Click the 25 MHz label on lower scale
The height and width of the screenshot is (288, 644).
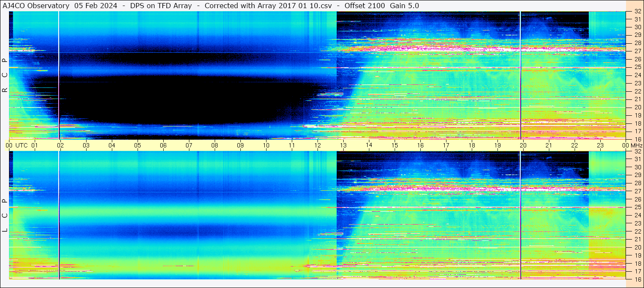click(x=638, y=207)
